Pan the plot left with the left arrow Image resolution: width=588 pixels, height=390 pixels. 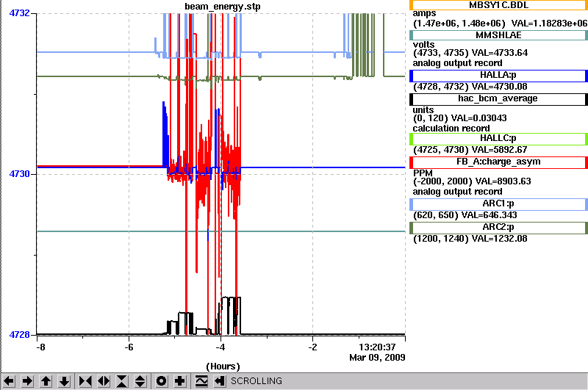(9, 381)
